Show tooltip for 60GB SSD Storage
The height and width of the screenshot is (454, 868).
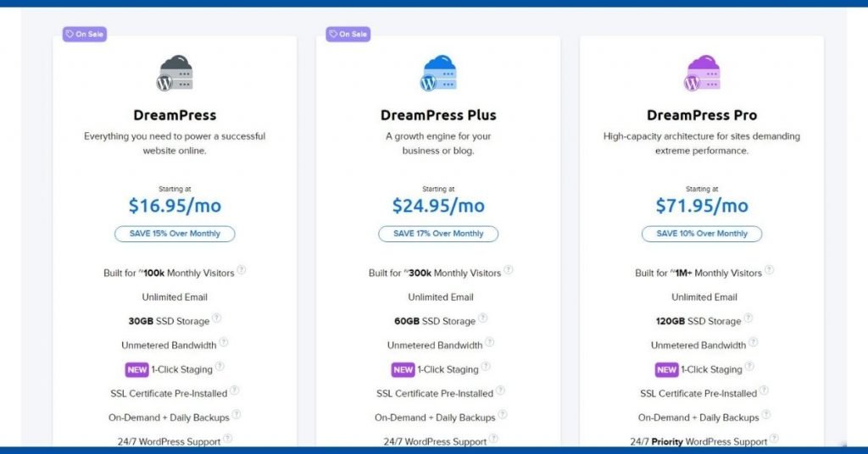[x=482, y=318]
